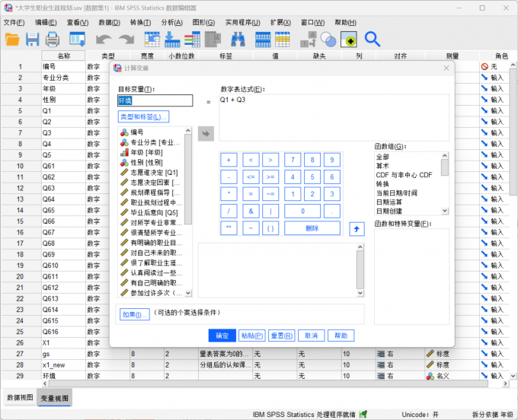Open the Variables info toolbar icon

pos(192,40)
